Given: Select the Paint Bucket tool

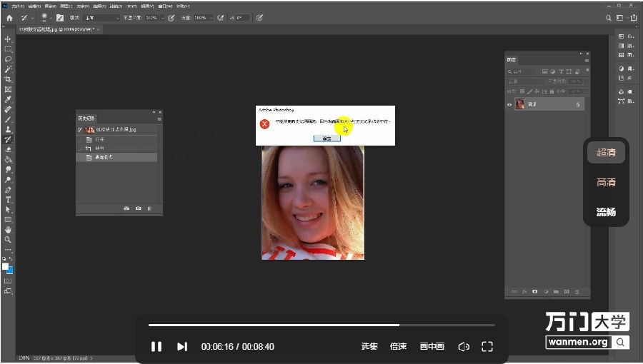Looking at the screenshot, I should coord(8,160).
